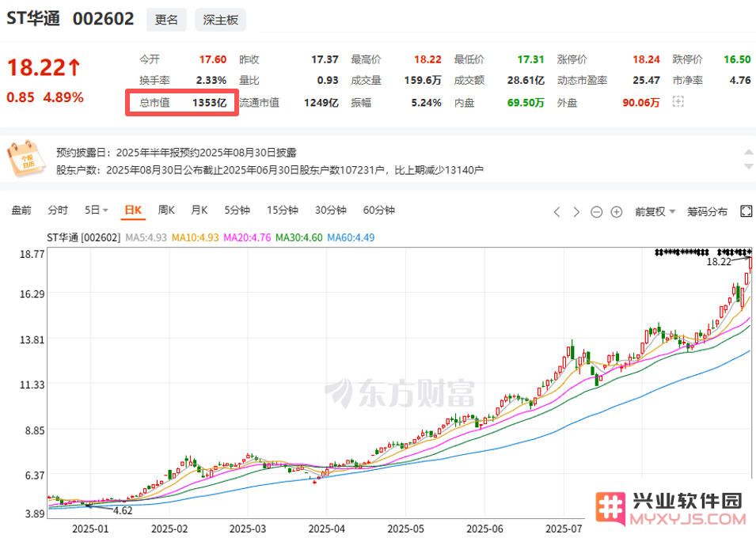Switch to 周K weekly chart tab
The height and width of the screenshot is (538, 756).
[x=166, y=210]
